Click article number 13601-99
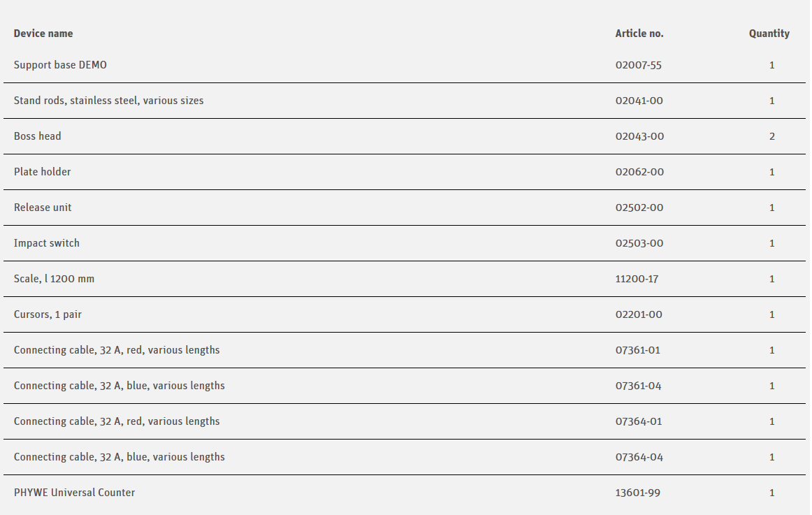The width and height of the screenshot is (812, 515). 637,493
